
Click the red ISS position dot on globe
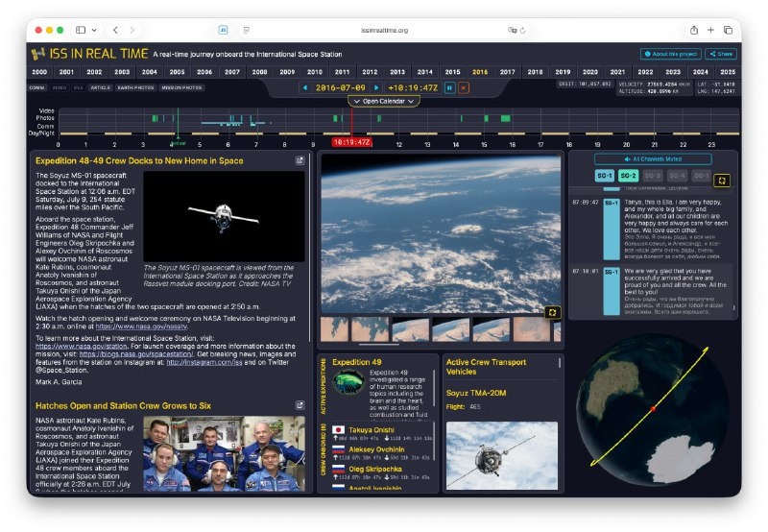point(653,408)
